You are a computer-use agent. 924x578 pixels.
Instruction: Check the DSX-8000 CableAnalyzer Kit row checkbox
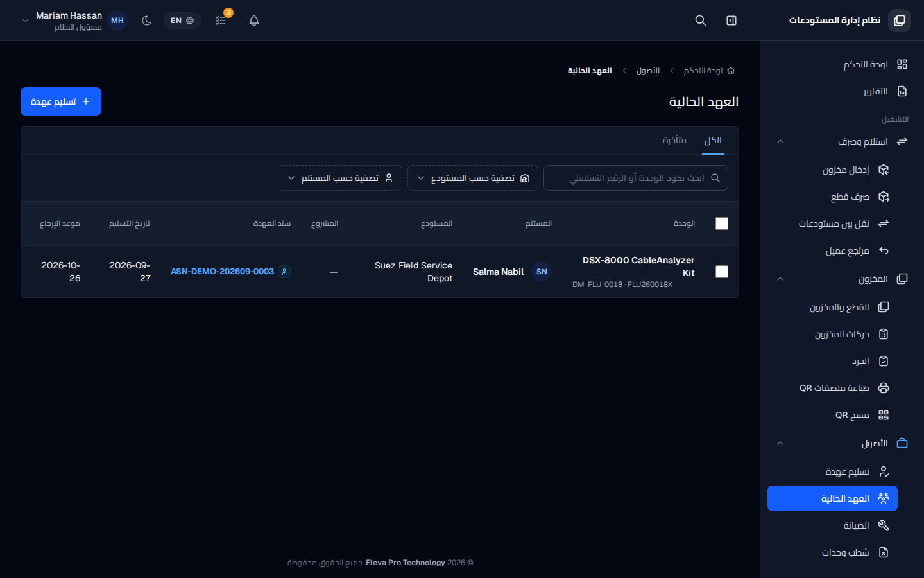(x=722, y=272)
